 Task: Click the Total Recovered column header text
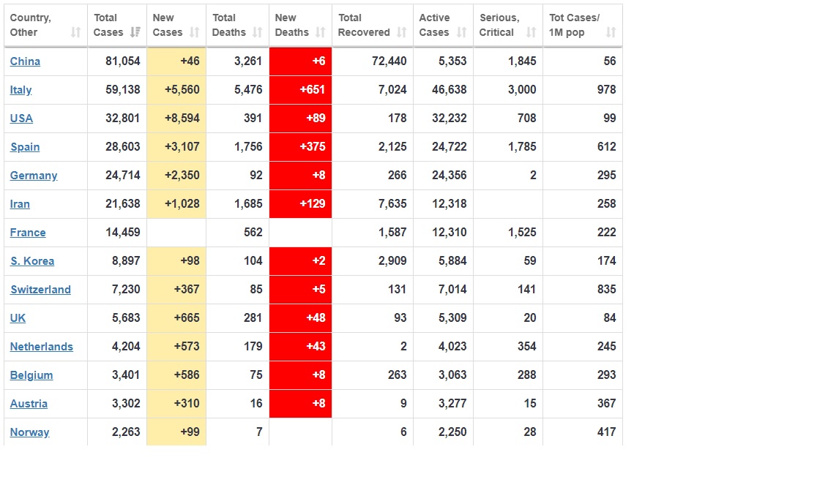click(x=364, y=25)
